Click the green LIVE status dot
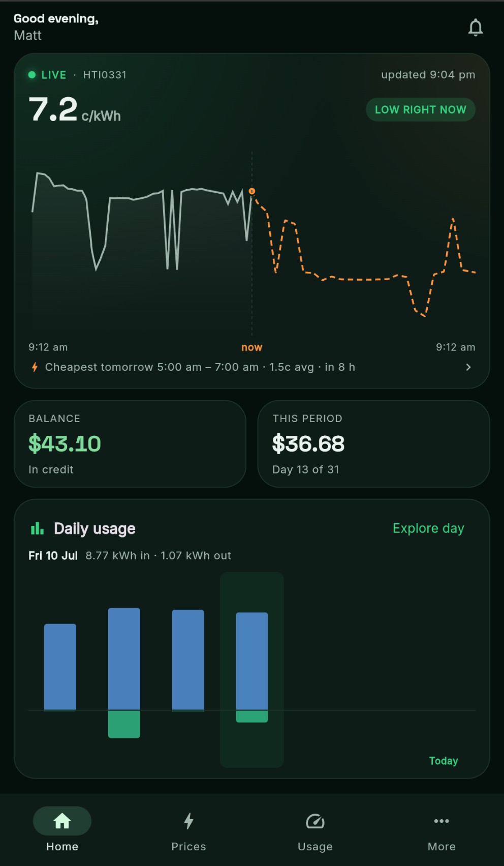 32,75
